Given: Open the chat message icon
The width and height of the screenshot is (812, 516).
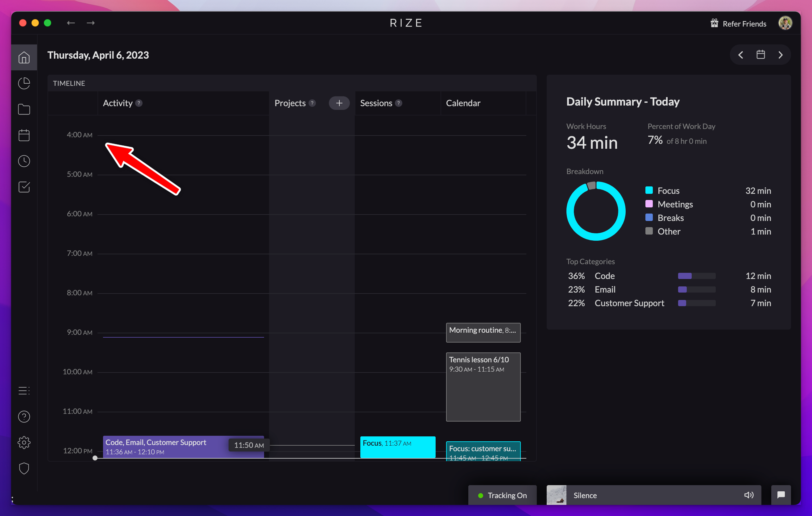Looking at the screenshot, I should [781, 495].
